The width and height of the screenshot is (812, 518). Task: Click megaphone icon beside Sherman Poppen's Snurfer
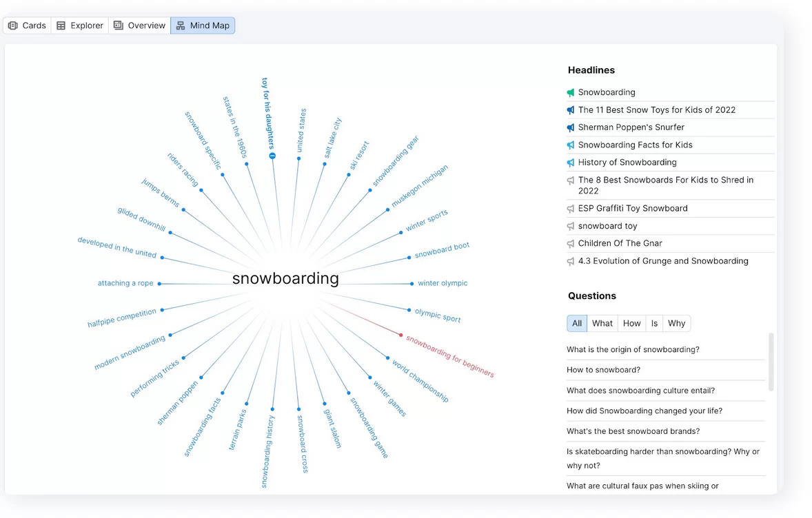pyautogui.click(x=571, y=127)
